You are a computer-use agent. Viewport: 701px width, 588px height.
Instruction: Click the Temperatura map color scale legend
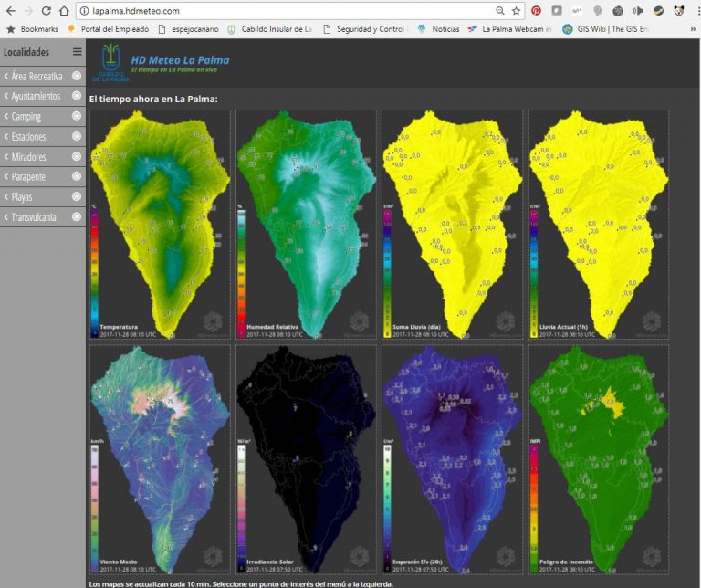(94, 261)
